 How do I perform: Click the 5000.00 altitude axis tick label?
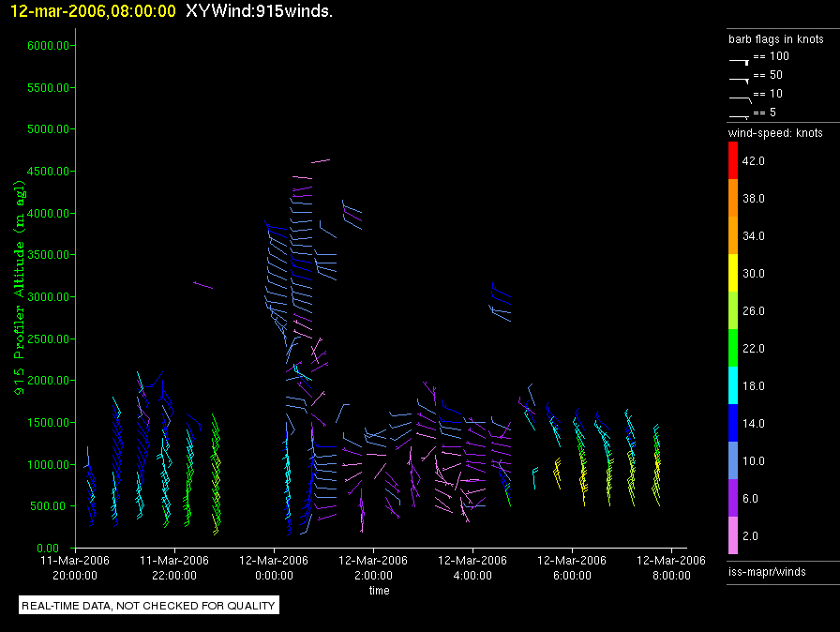pyautogui.click(x=48, y=129)
